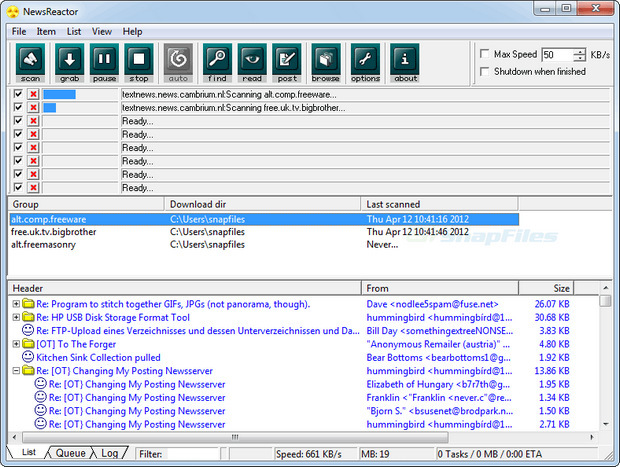
Task: Click the NewsReactor title bar icon
Action: coord(13,12)
